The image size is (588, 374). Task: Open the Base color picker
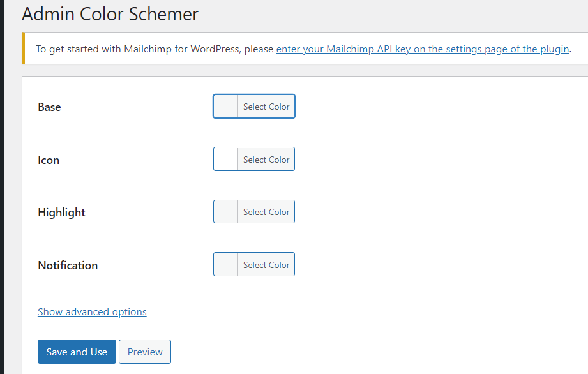[266, 106]
